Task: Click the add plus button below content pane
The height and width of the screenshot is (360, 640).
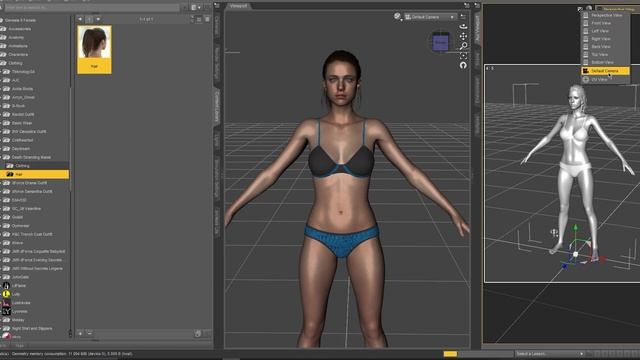Action: click(80, 333)
